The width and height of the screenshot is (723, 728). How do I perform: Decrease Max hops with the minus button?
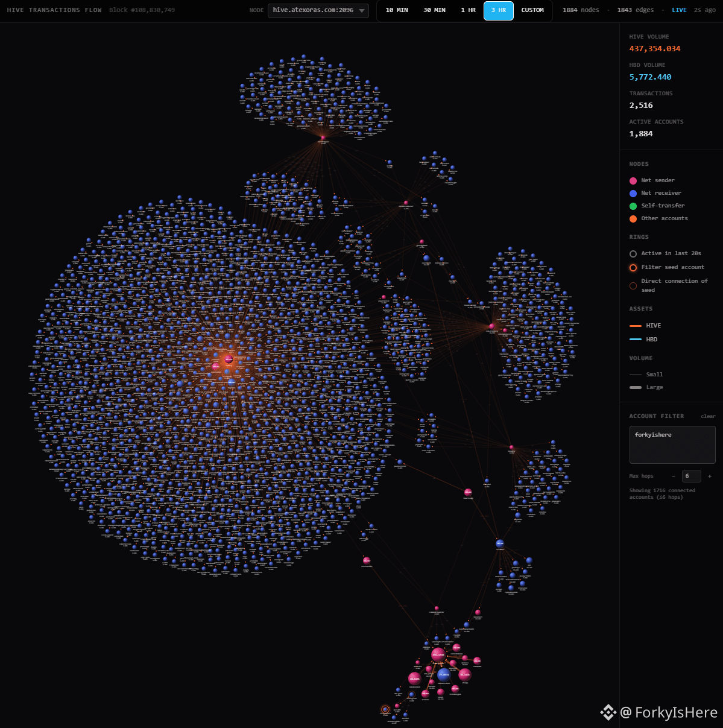(674, 476)
